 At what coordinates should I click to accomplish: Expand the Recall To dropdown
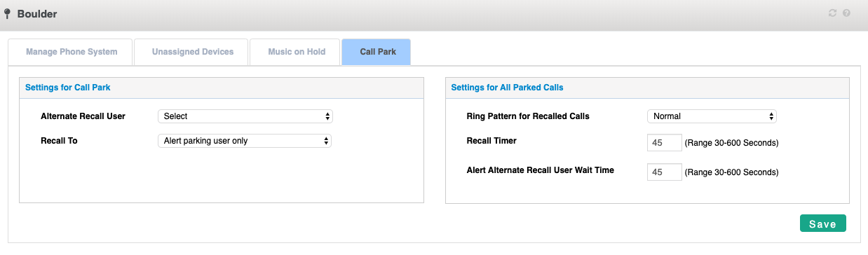pyautogui.click(x=245, y=141)
